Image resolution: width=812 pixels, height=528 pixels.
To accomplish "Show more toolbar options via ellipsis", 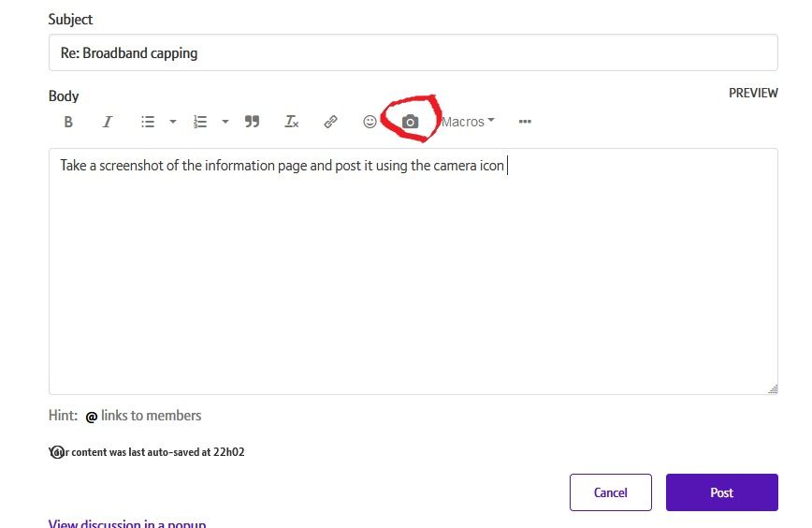I will (525, 122).
